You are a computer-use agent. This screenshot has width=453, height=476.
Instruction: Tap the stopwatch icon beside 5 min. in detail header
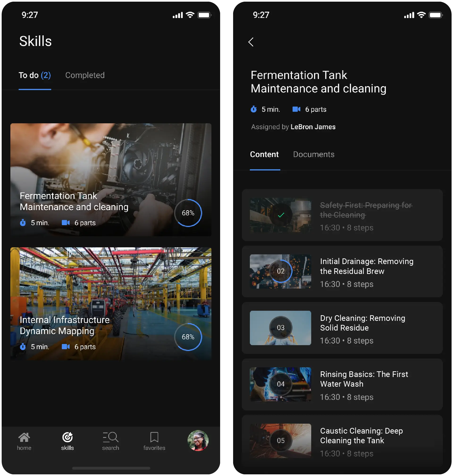pos(254,109)
